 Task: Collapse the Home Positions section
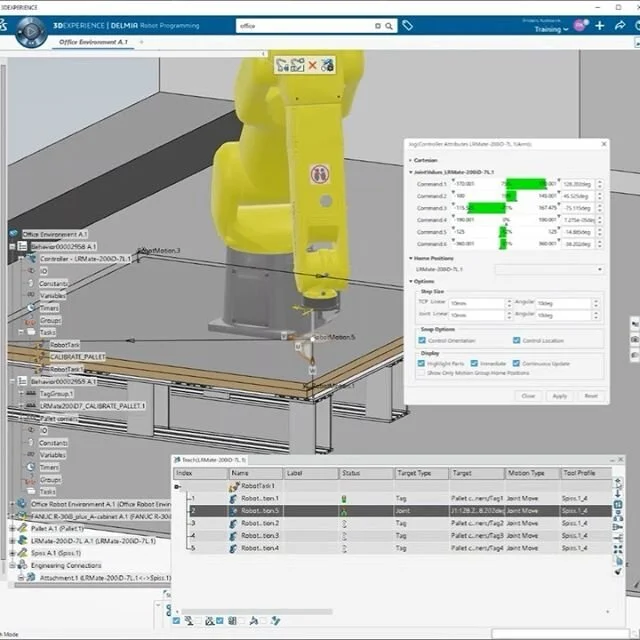tap(411, 258)
